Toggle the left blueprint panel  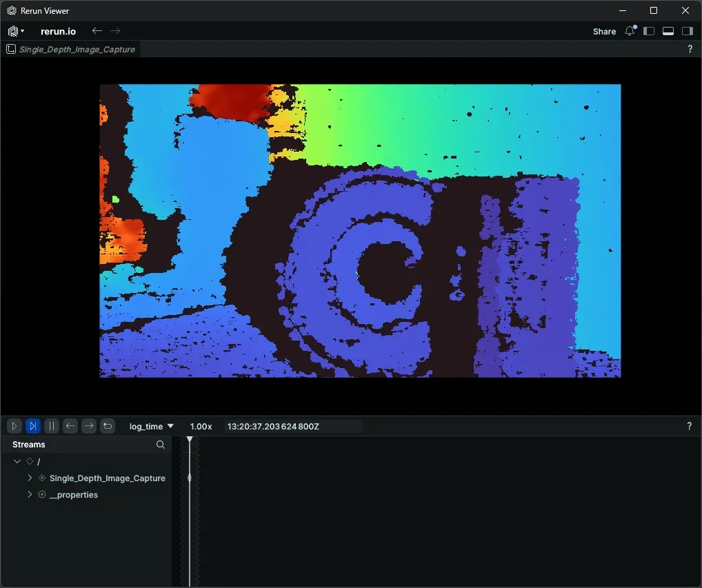pyautogui.click(x=649, y=31)
